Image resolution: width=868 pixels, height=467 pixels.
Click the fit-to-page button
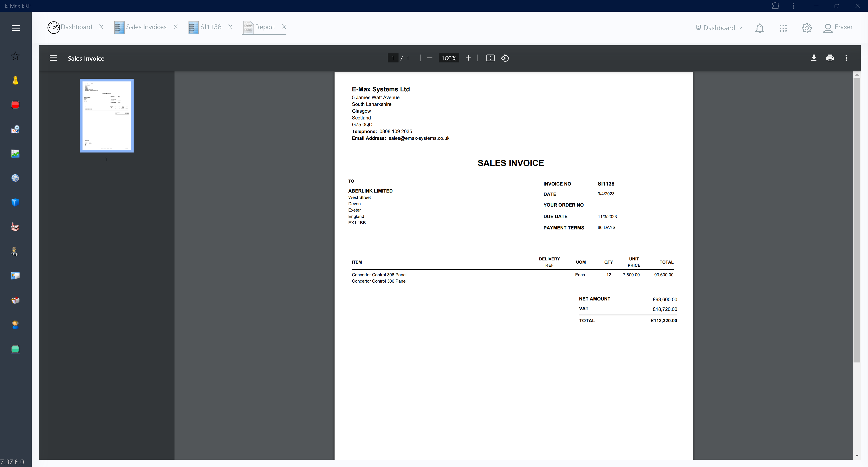click(490, 58)
